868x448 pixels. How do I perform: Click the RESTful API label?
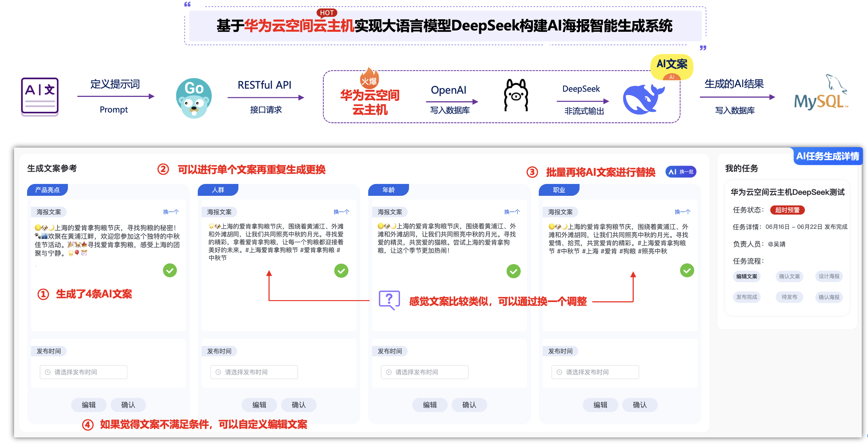[x=264, y=85]
